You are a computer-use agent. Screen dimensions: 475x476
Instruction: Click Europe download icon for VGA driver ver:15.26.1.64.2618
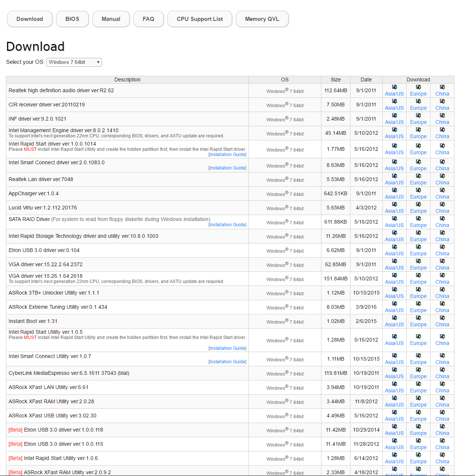[x=418, y=275]
